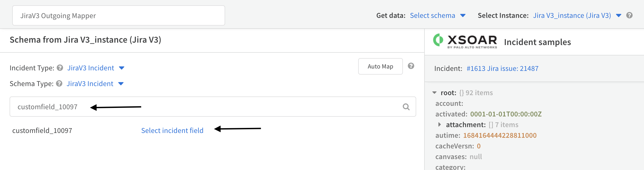Expand the attachment node
Image resolution: width=644 pixels, height=170 pixels.
pos(440,124)
